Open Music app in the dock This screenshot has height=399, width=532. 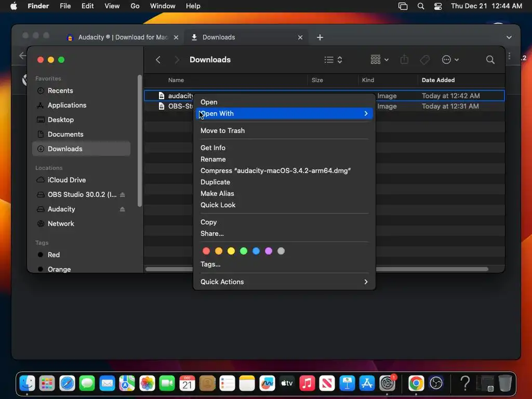(x=307, y=383)
